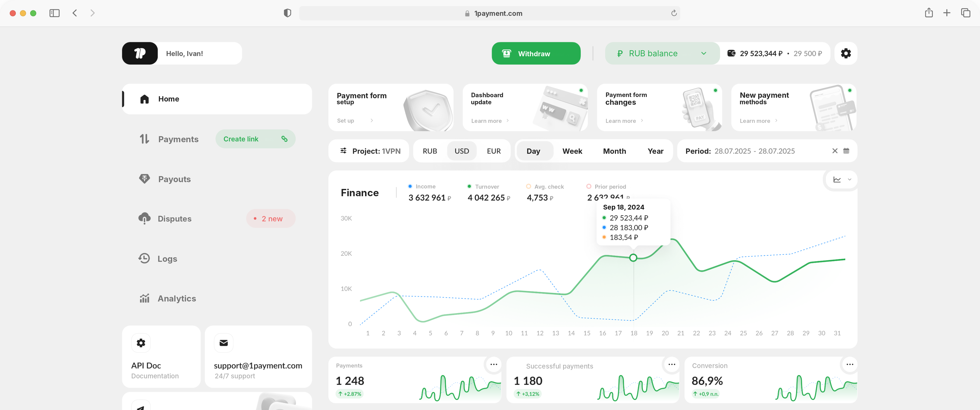This screenshot has height=410, width=980.
Task: Open the chart type dropdown
Action: [842, 180]
